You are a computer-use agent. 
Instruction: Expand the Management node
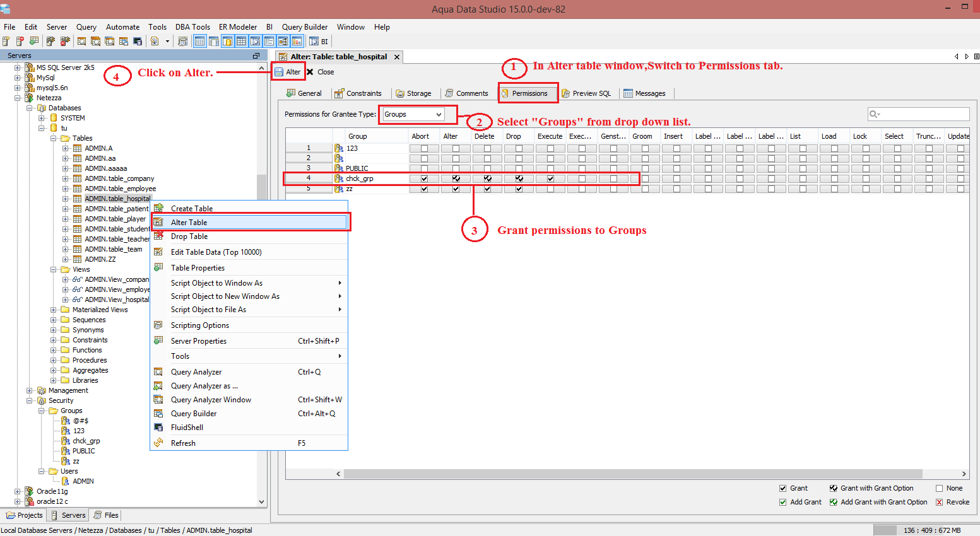[30, 390]
